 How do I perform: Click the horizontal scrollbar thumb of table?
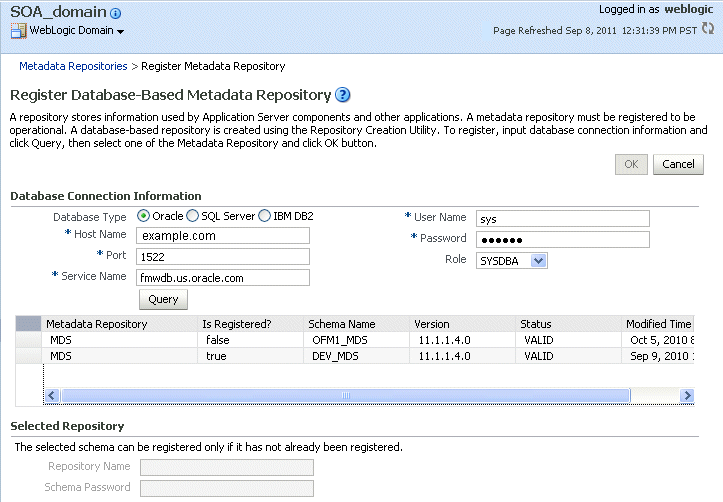[346, 396]
